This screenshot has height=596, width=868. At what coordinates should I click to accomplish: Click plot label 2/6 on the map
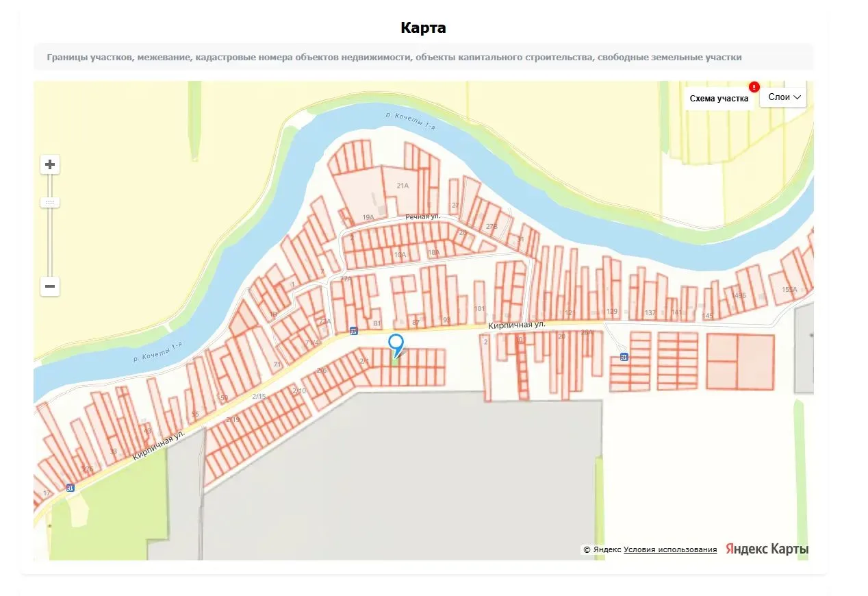[322, 371]
